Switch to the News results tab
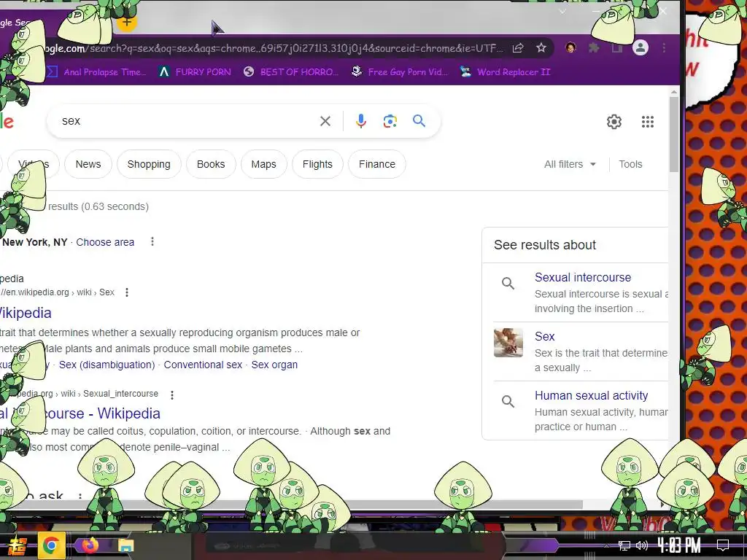 pyautogui.click(x=88, y=164)
